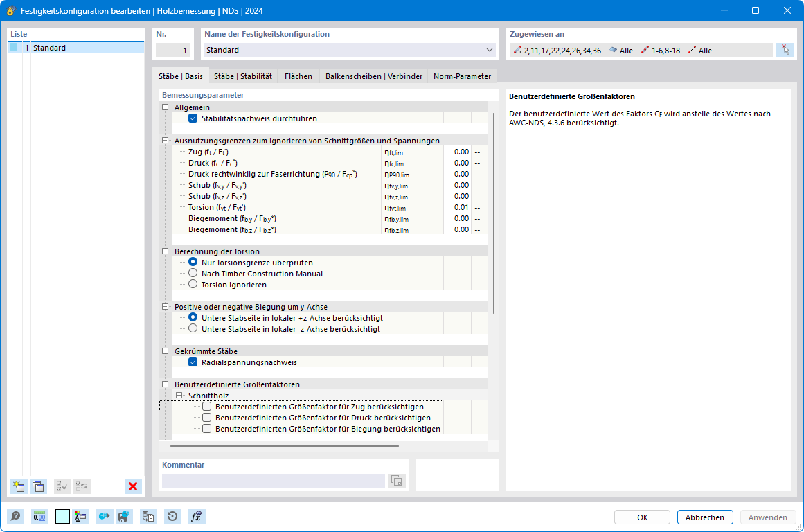Image resolution: width=804 pixels, height=532 pixels.
Task: Click the database copy icon
Action: (x=148, y=516)
